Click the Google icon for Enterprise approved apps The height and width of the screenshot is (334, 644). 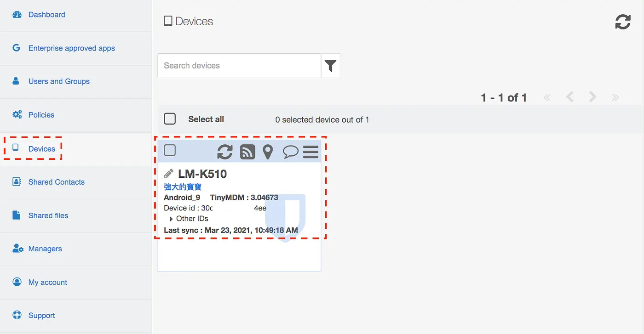point(17,48)
